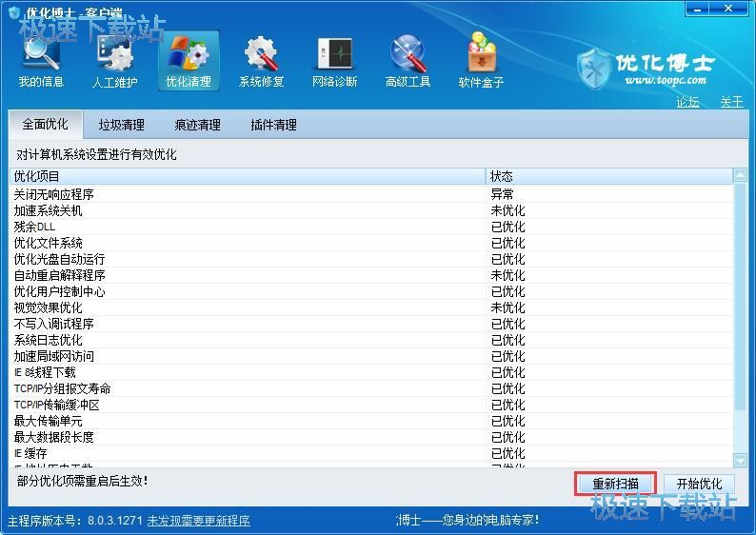Screen dimensions: 756x535
Task: Select the 系统日志优化 row
Action: coord(370,340)
